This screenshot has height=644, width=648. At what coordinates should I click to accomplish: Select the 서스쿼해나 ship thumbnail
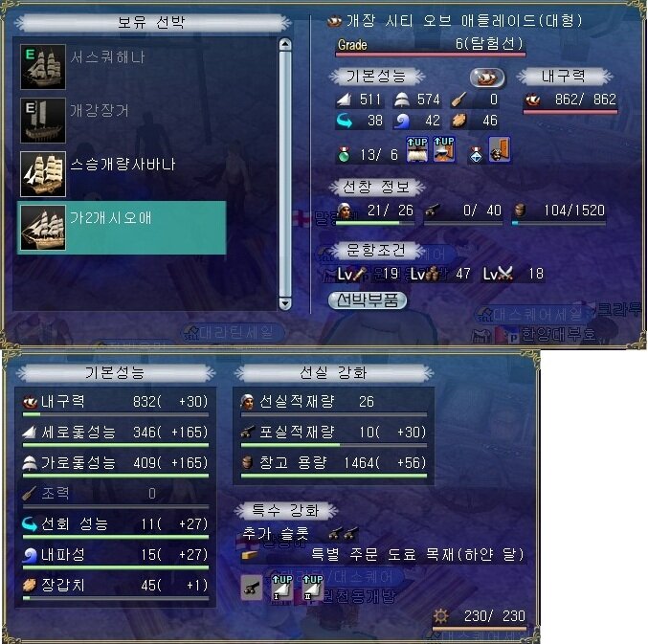(43, 67)
